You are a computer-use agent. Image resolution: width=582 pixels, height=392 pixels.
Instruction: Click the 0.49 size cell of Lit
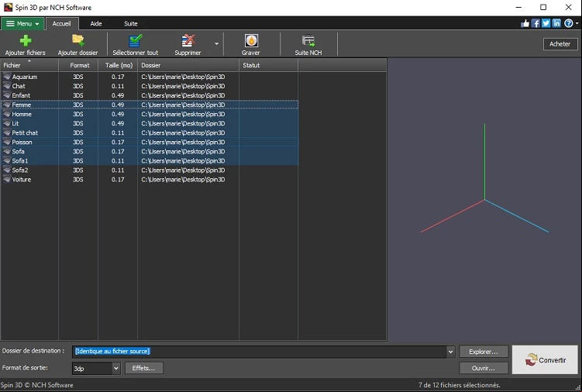pyautogui.click(x=118, y=123)
